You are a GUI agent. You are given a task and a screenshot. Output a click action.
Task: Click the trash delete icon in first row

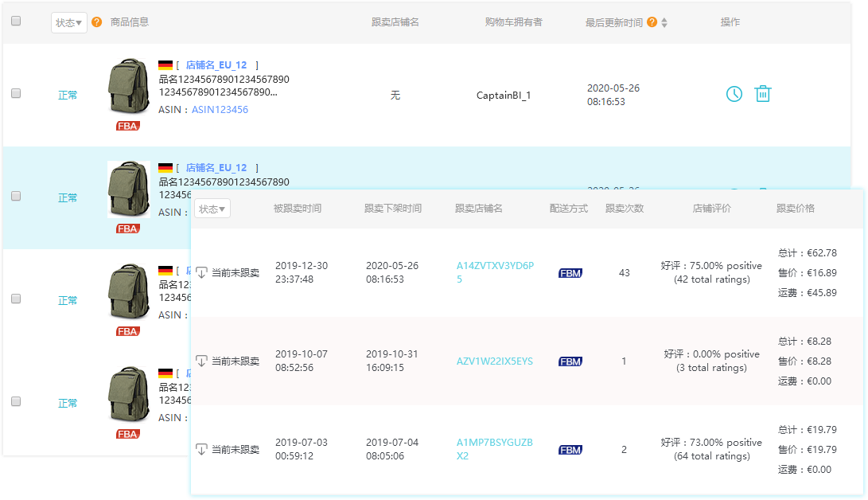(762, 94)
